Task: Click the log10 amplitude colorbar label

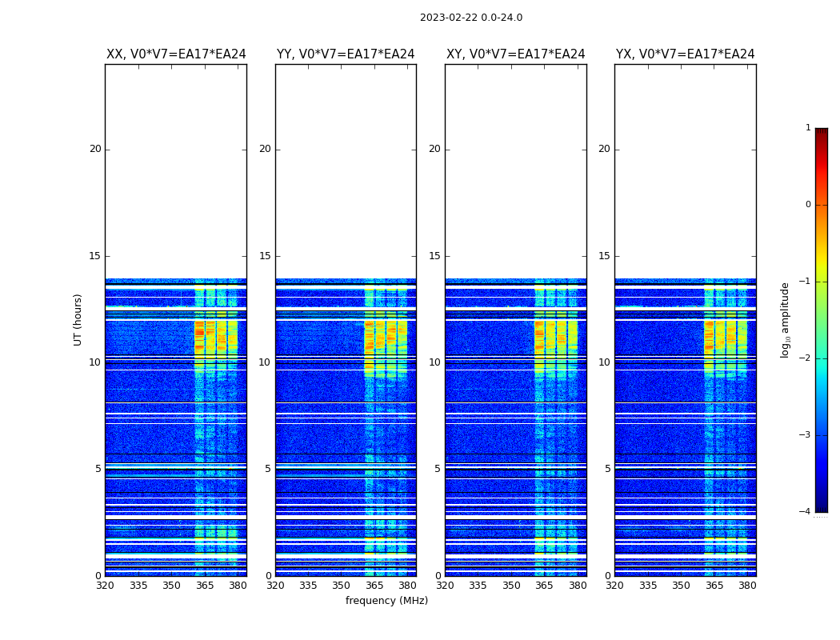Action: (x=785, y=320)
